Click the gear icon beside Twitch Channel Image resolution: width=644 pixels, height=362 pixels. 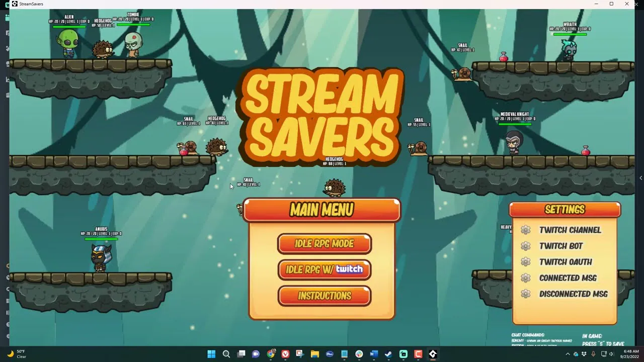[526, 230]
